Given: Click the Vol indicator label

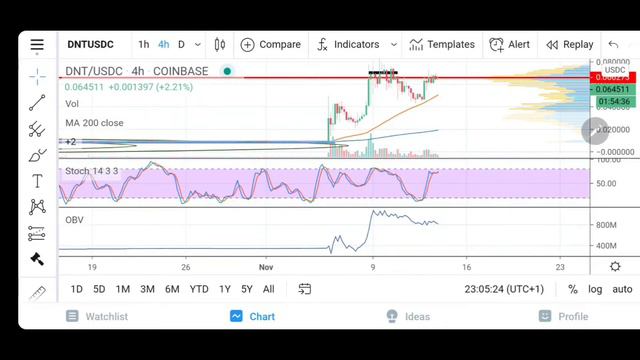Looking at the screenshot, I should (72, 104).
